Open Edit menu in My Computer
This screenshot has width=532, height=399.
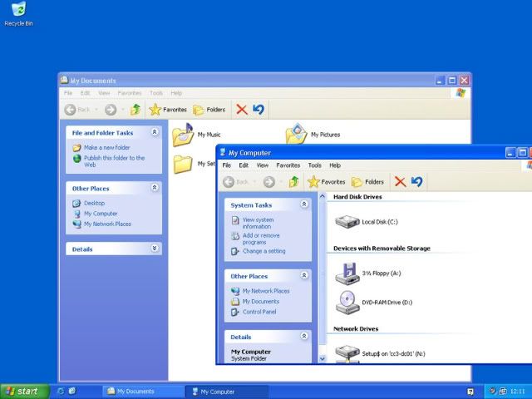click(x=244, y=165)
